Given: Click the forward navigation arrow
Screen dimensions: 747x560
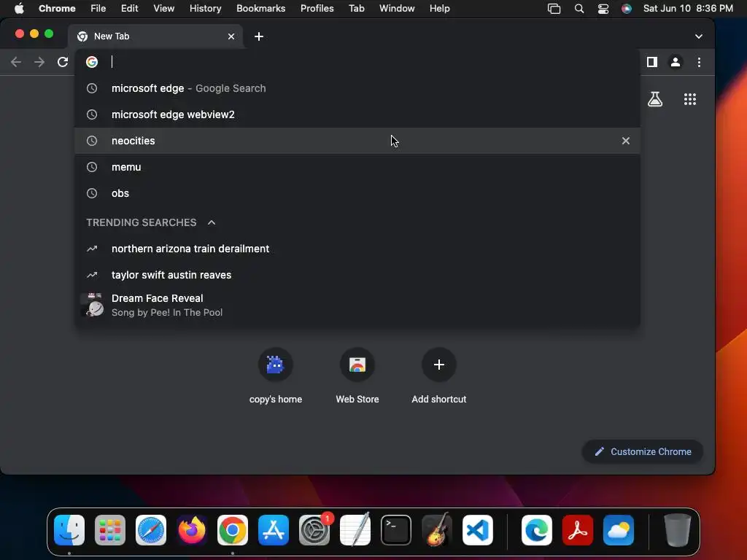Looking at the screenshot, I should tap(39, 62).
